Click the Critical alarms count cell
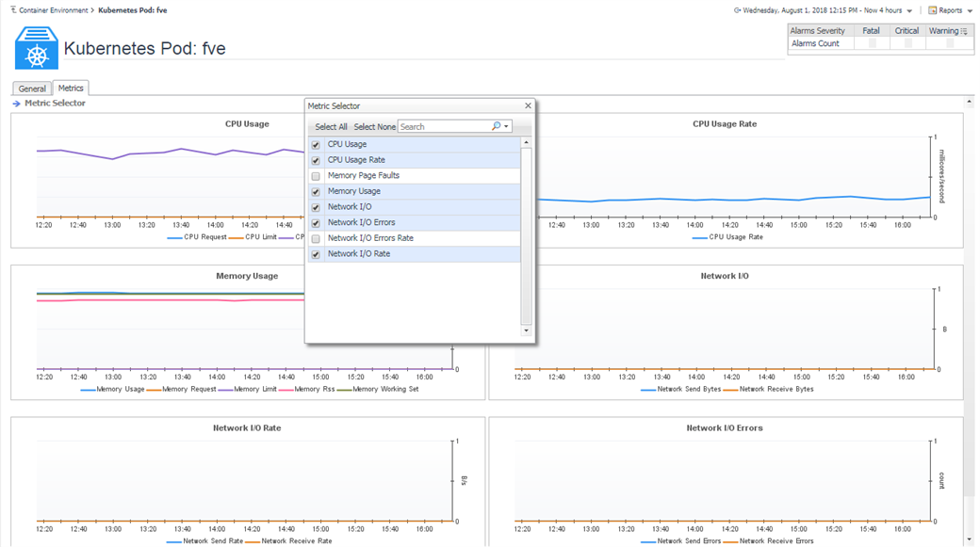 (x=906, y=43)
